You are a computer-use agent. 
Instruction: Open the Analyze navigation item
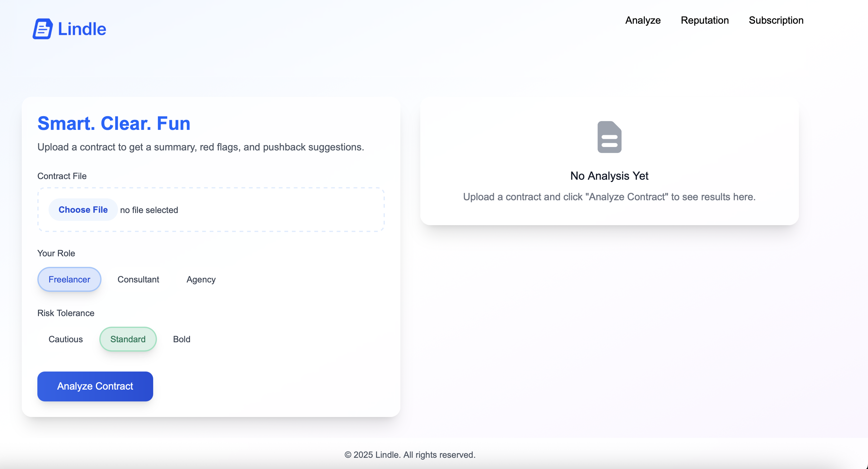coord(643,20)
